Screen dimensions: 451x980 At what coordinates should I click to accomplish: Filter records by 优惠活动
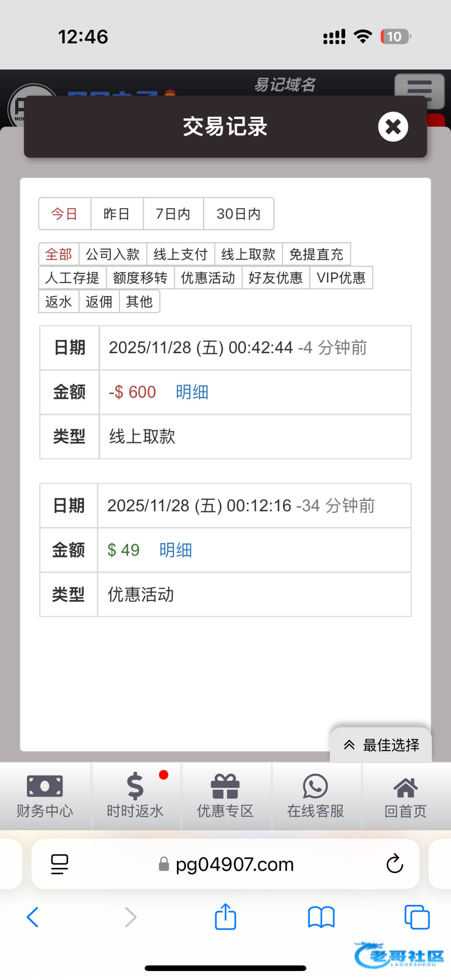click(x=208, y=278)
